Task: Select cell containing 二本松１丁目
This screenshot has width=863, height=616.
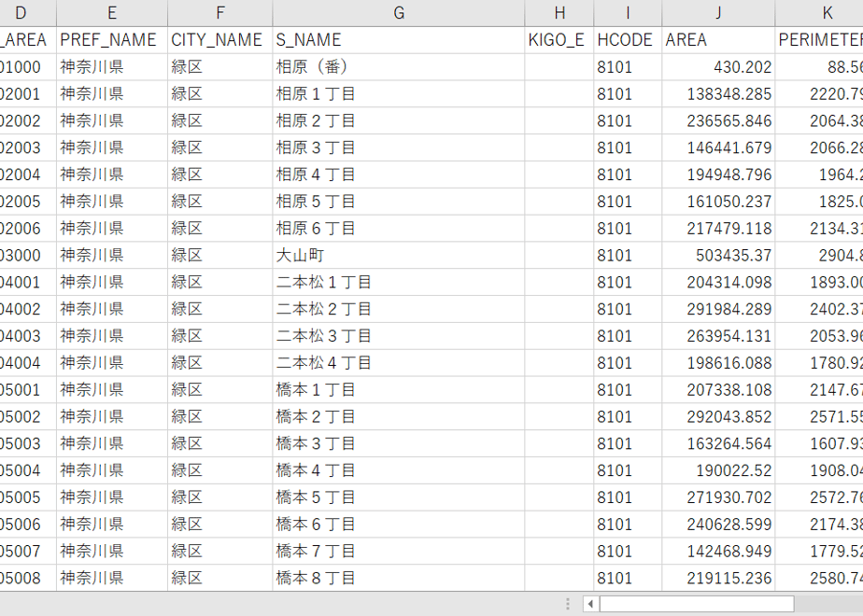Action: coord(399,282)
